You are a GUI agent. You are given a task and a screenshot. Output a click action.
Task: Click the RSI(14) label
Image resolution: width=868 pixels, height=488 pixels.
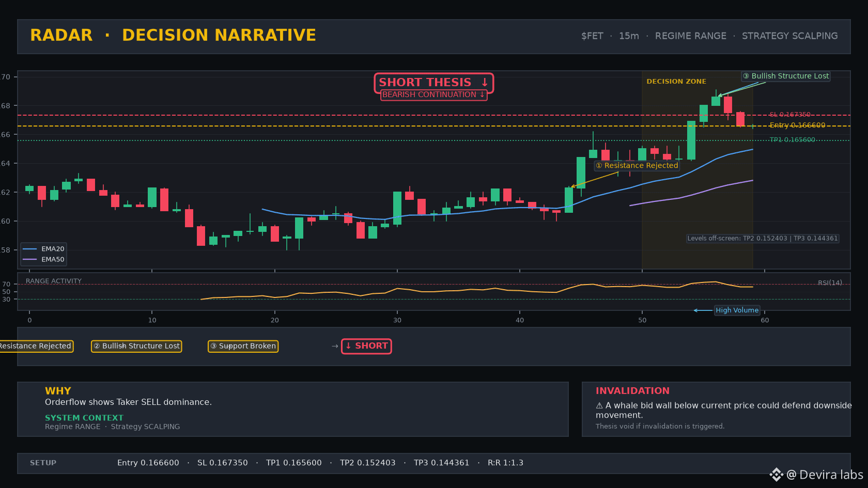[830, 282]
